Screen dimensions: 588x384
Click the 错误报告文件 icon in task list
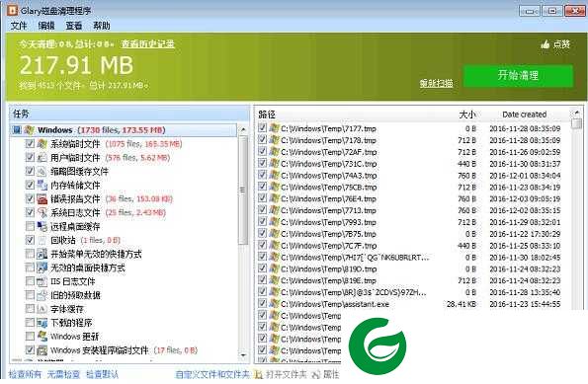tap(42, 199)
